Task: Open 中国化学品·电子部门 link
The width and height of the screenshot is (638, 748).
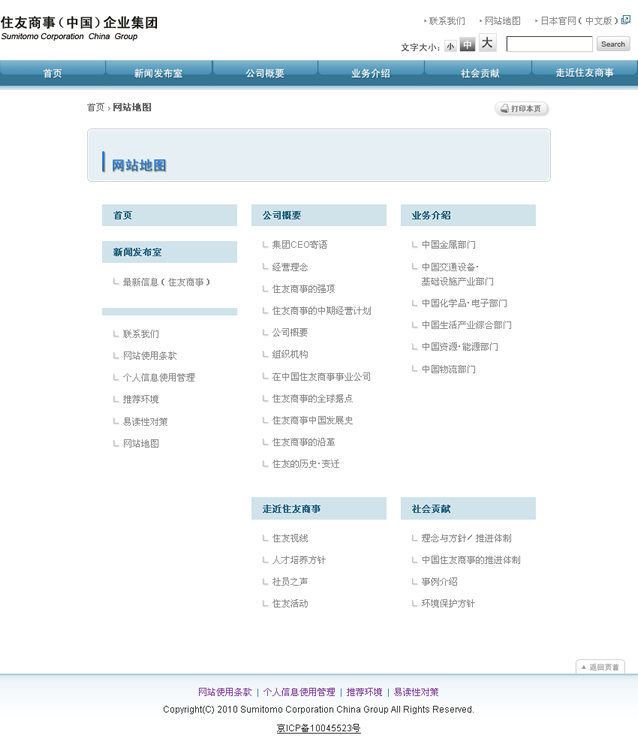Action: pyautogui.click(x=464, y=303)
